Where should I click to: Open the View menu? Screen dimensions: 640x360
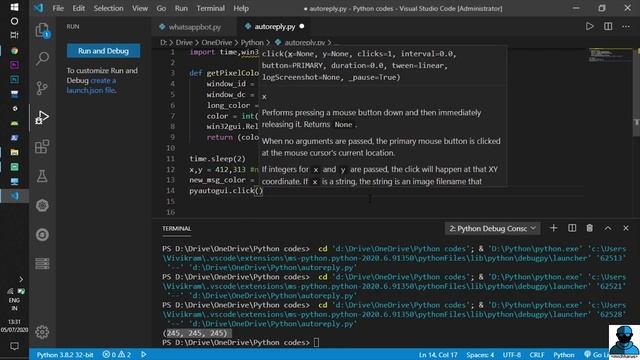point(140,8)
